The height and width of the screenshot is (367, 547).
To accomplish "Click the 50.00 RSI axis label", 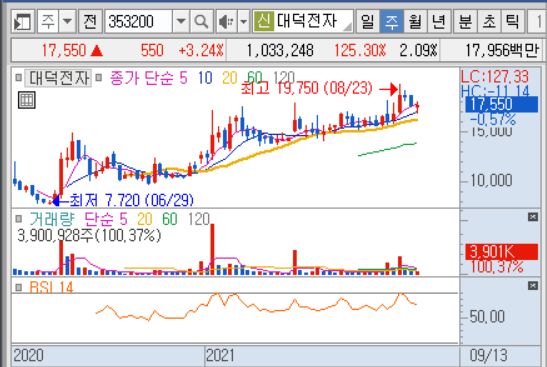I will (x=487, y=317).
